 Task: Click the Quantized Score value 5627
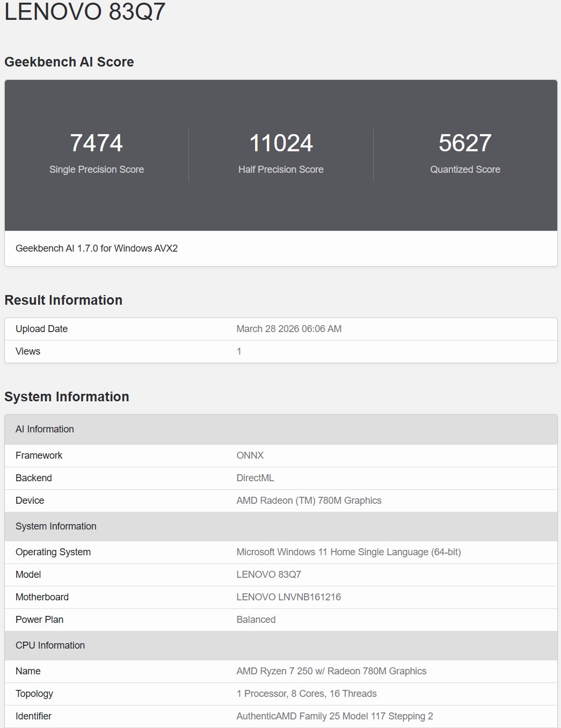[465, 143]
